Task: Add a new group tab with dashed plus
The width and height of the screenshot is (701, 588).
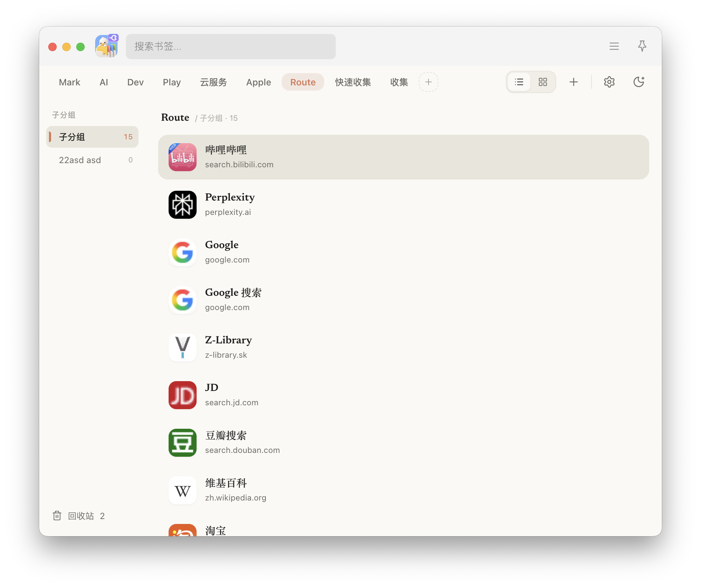Action: click(x=428, y=82)
